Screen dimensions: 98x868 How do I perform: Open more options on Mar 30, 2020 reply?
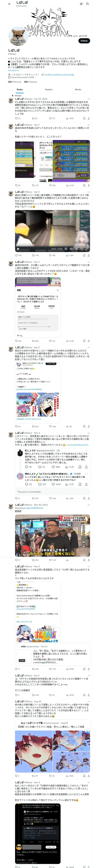(89, 505)
